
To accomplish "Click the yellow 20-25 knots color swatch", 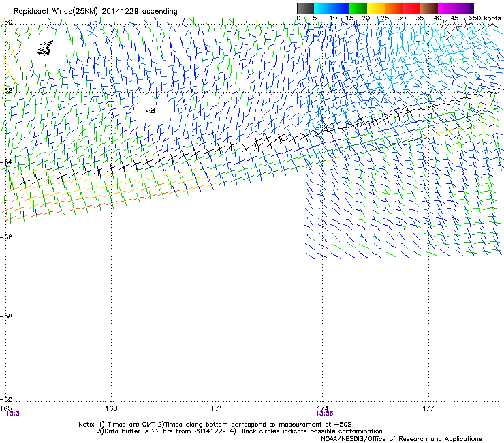I will [376, 8].
